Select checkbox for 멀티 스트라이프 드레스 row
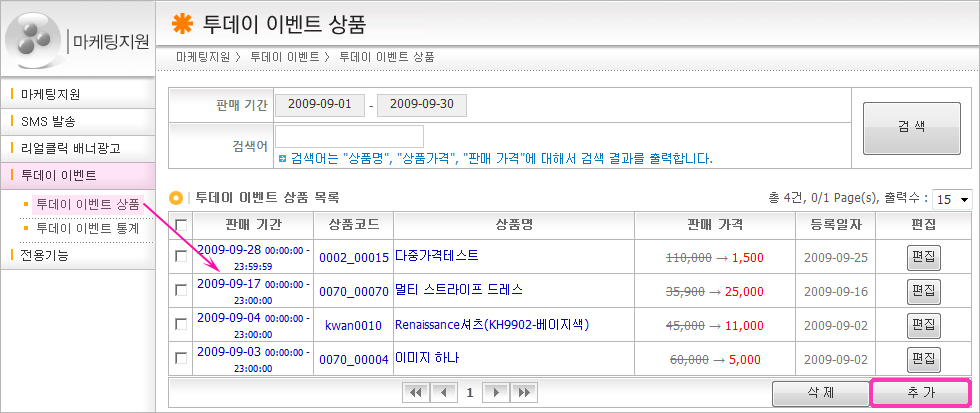 pyautogui.click(x=181, y=290)
